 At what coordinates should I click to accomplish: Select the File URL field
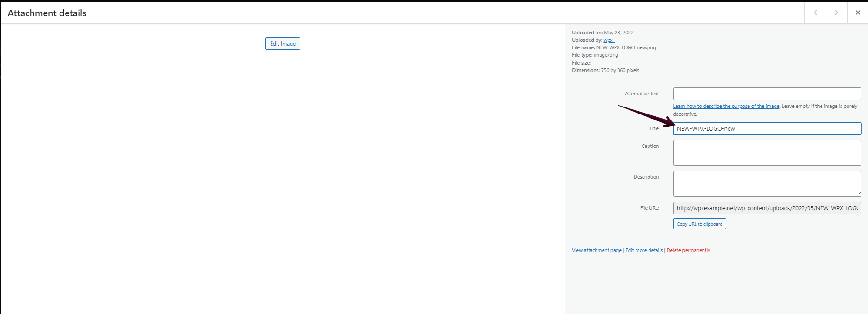[x=767, y=208]
